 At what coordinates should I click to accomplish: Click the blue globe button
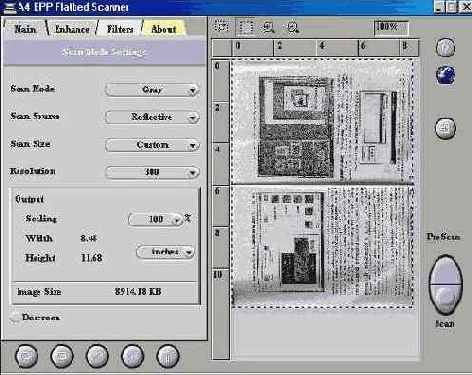(x=445, y=75)
